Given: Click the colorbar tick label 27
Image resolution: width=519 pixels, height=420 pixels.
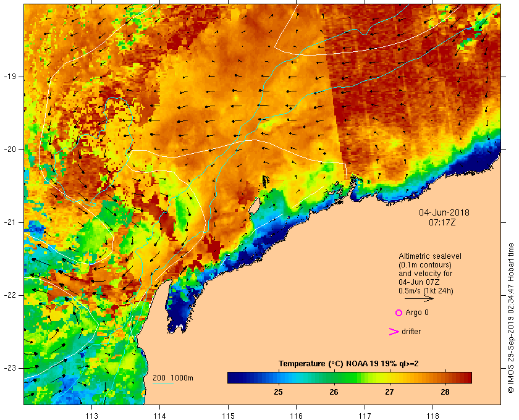Looking at the screenshot, I should (x=390, y=392).
